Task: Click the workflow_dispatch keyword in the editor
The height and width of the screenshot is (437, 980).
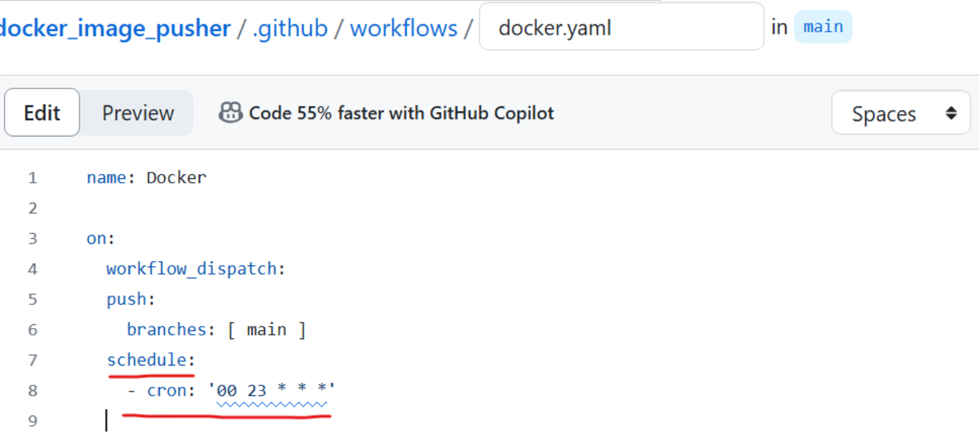Action: 191,269
